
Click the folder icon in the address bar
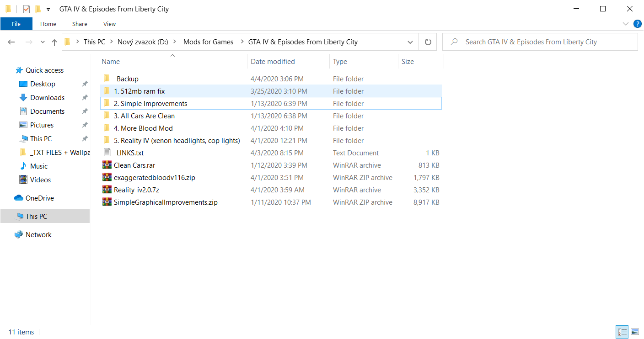pos(68,42)
